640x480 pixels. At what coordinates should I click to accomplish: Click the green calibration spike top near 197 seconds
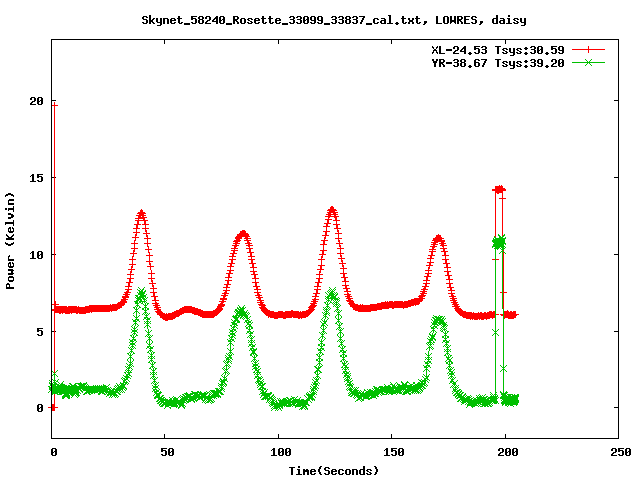pos(499,241)
